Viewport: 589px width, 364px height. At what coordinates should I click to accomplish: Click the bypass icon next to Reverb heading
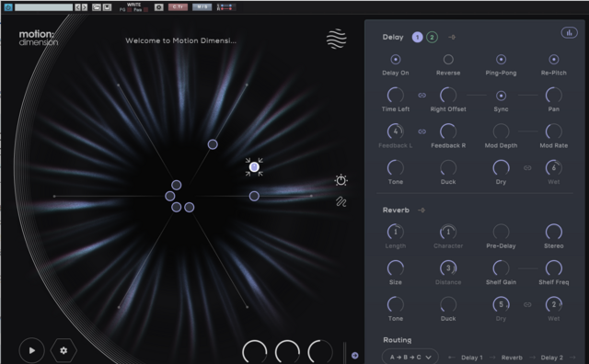point(422,210)
